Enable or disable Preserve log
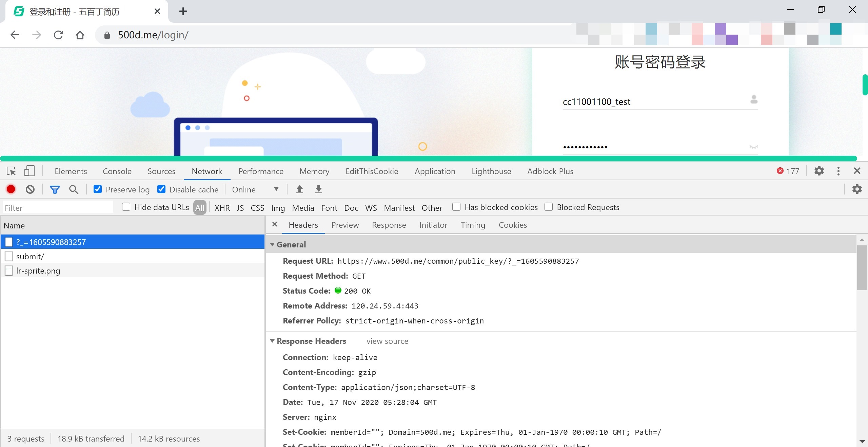 click(x=98, y=189)
